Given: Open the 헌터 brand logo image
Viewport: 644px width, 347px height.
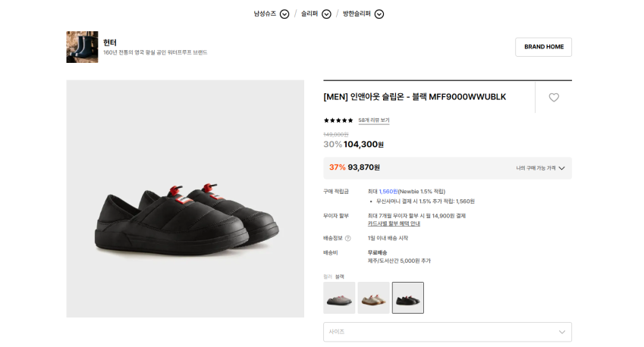Looking at the screenshot, I should 82,47.
